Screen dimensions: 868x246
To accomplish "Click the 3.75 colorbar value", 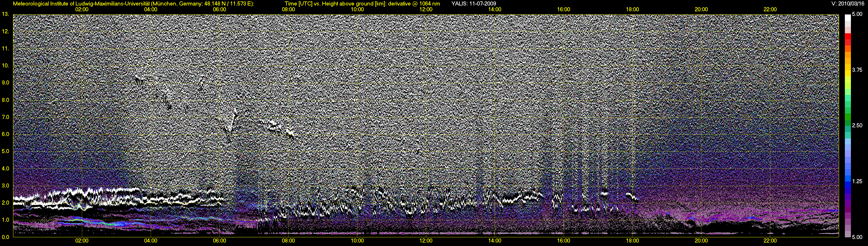I will [x=858, y=70].
